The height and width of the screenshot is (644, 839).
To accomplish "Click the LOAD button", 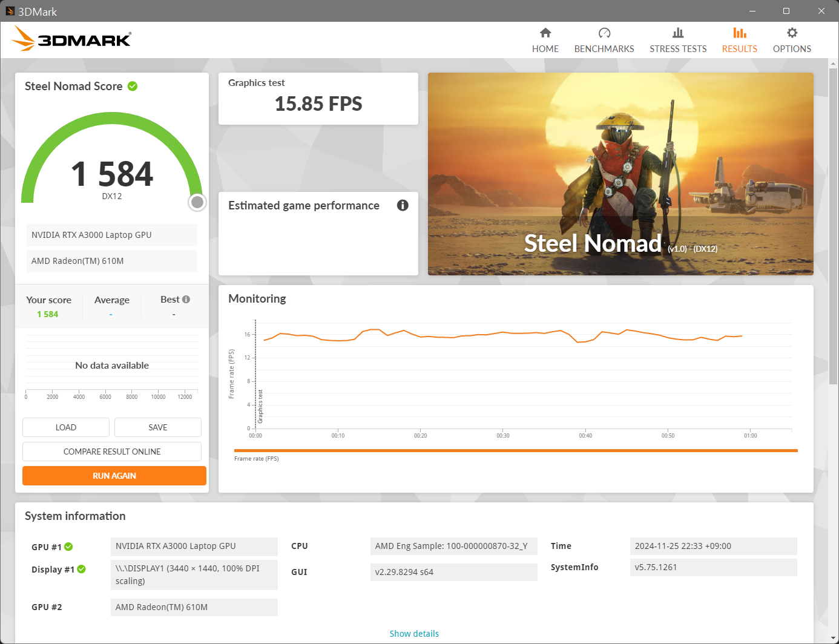I will pyautogui.click(x=66, y=427).
